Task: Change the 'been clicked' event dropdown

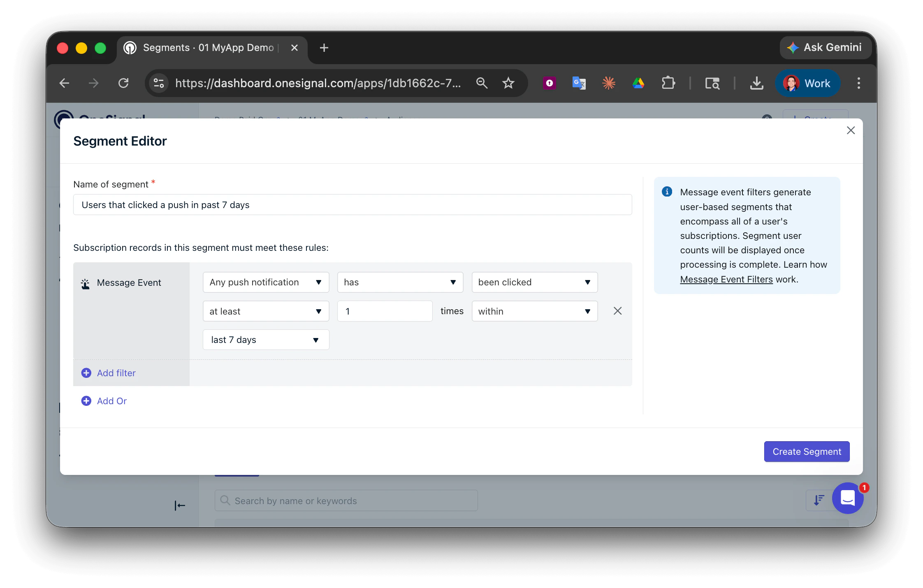Action: pos(534,282)
